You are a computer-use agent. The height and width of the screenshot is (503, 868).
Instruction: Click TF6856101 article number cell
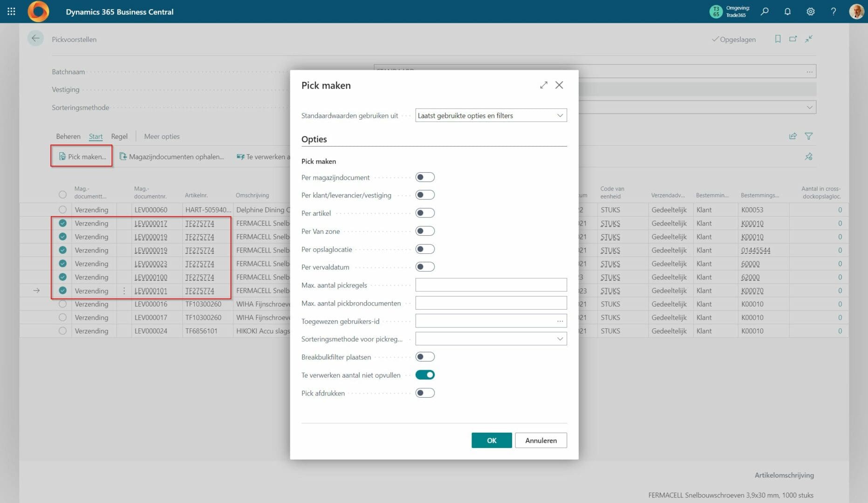pos(201,331)
